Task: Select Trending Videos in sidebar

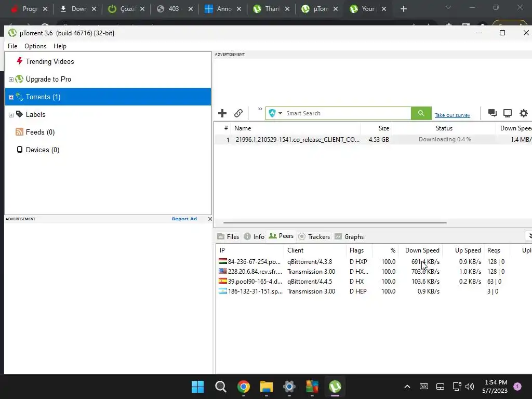Action: tap(108, 61)
